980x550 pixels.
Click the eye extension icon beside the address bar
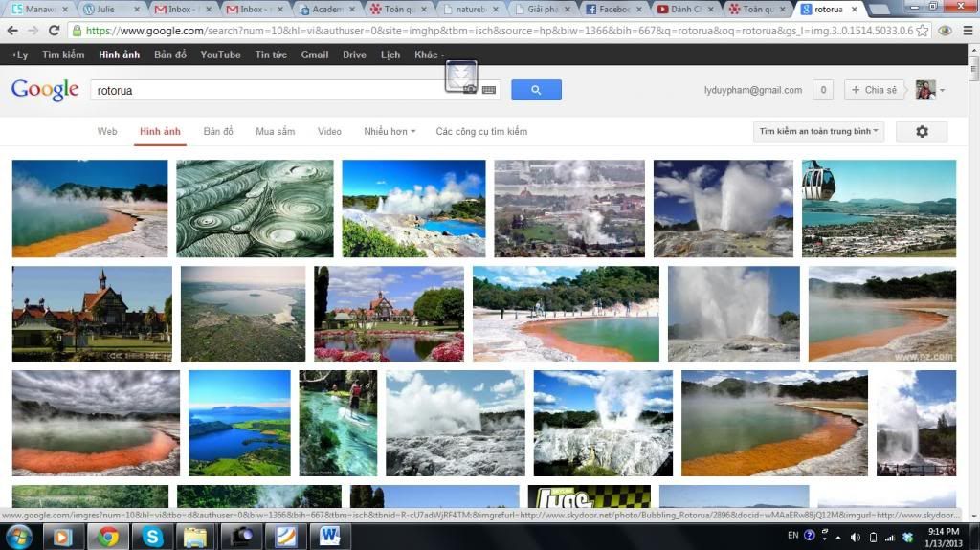point(945,30)
